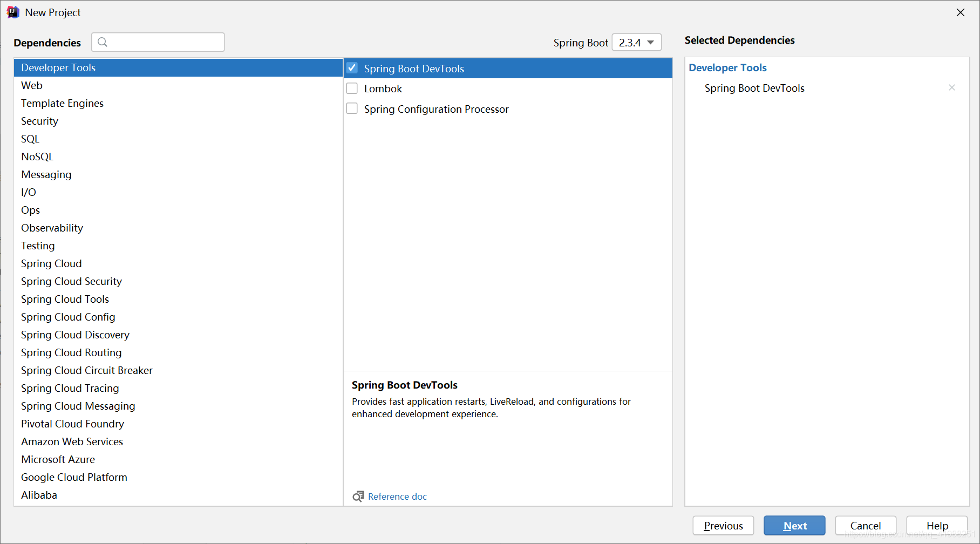Click the Next button
The height and width of the screenshot is (544, 980).
tap(794, 526)
